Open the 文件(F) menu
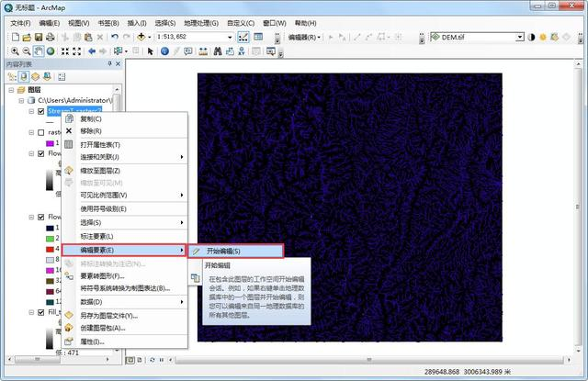 (x=20, y=23)
